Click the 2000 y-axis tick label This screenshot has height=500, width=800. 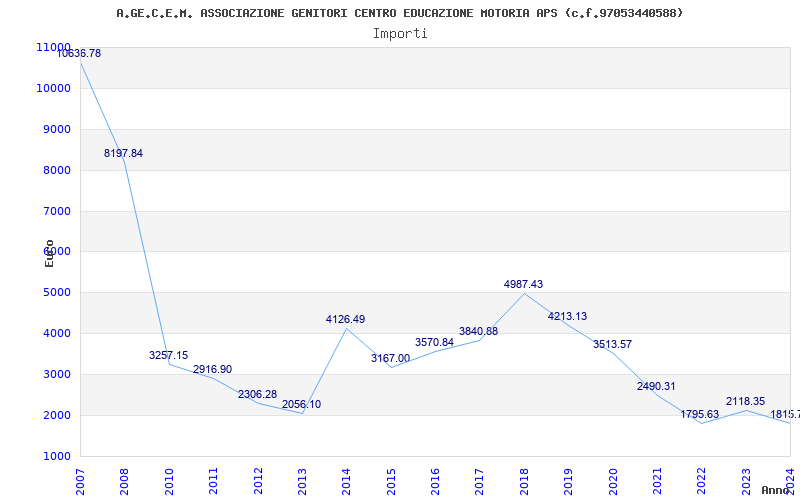pyautogui.click(x=56, y=415)
